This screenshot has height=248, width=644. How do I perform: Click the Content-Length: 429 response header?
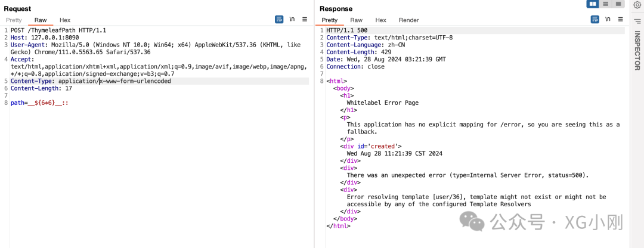358,52
